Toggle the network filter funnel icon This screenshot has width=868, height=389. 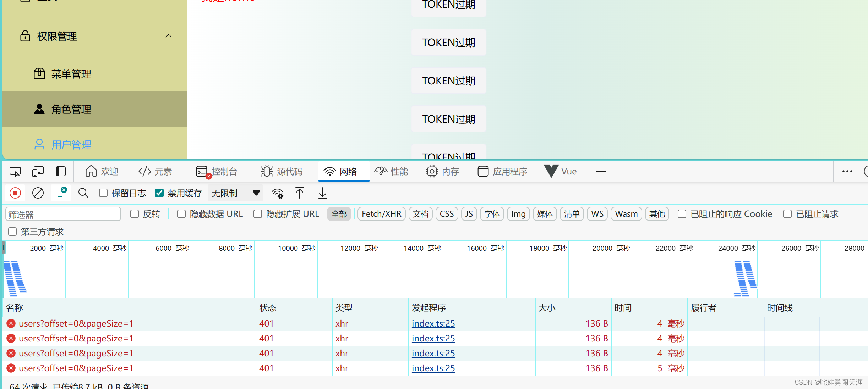coord(60,193)
